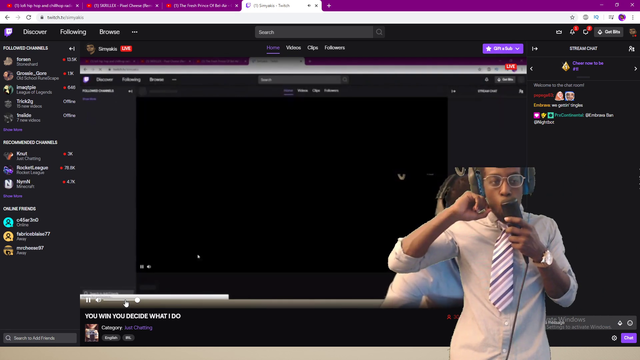The width and height of the screenshot is (640, 360).
Task: Switch to channel Followers tab
Action: pos(335,48)
